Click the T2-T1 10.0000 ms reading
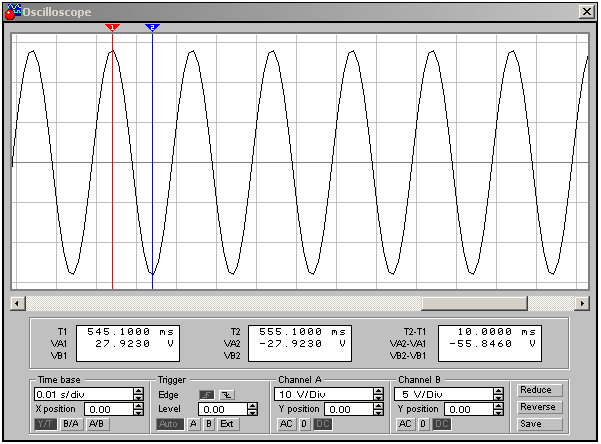 [x=497, y=332]
